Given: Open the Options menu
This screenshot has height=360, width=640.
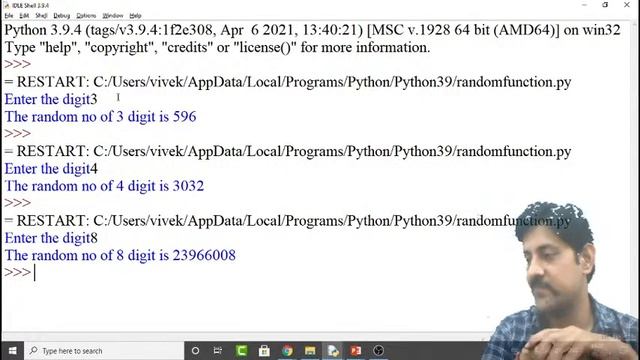Looking at the screenshot, I should click(86, 16).
